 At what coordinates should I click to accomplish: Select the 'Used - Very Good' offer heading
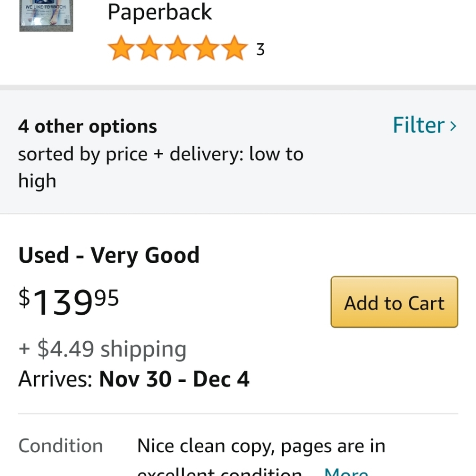(109, 255)
